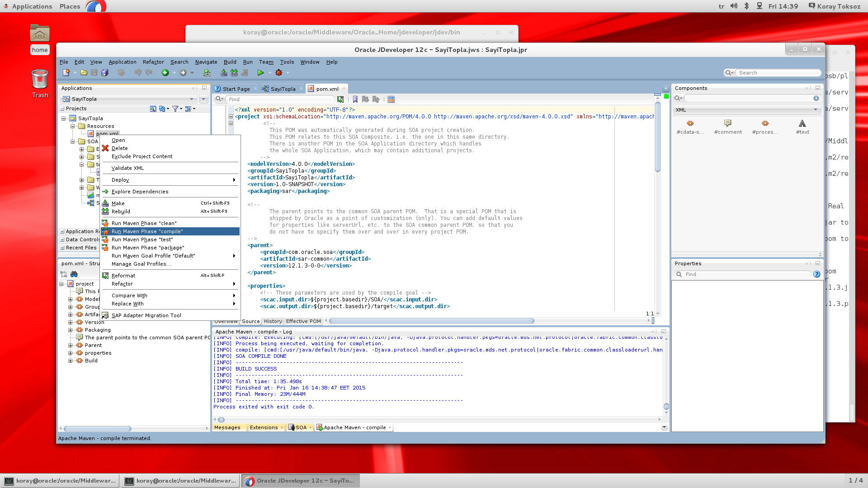Viewport: 868px width, 488px height.
Task: Click the Save All toolbar icon
Action: 105,73
